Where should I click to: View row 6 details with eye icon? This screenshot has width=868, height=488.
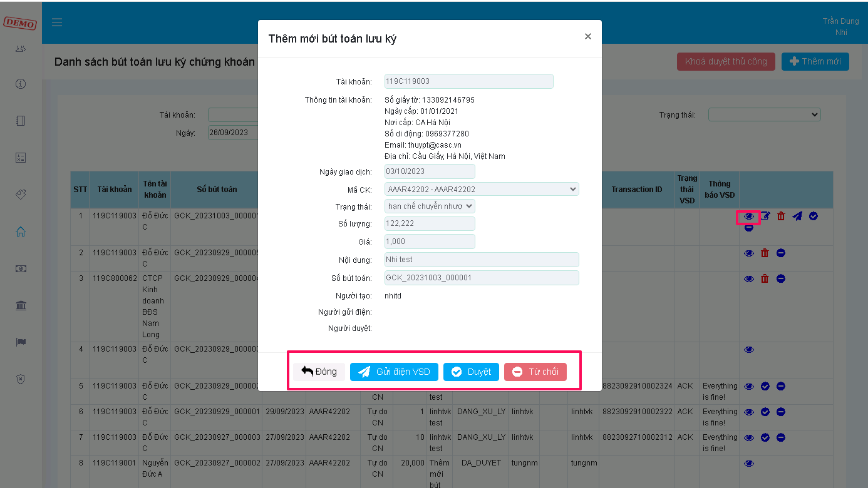[x=749, y=412]
